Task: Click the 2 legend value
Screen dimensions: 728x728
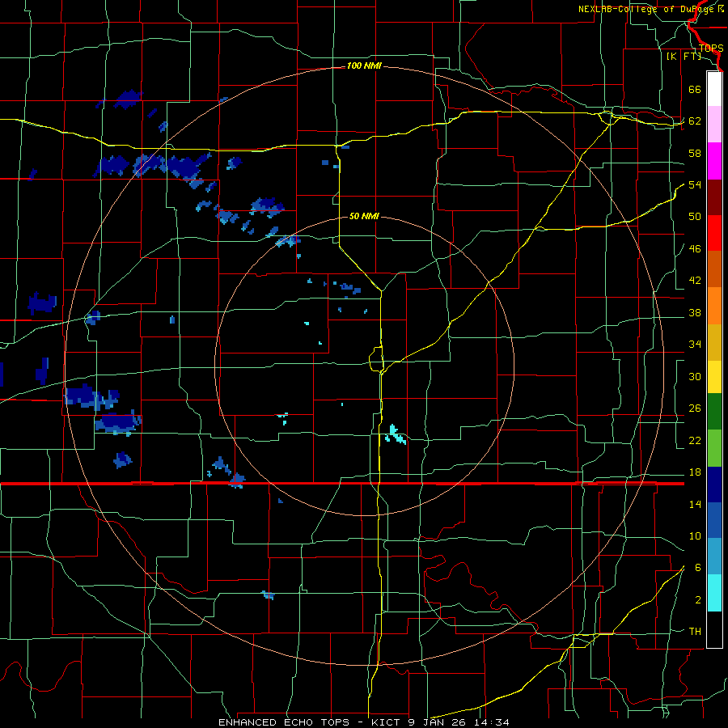Action: click(x=698, y=600)
